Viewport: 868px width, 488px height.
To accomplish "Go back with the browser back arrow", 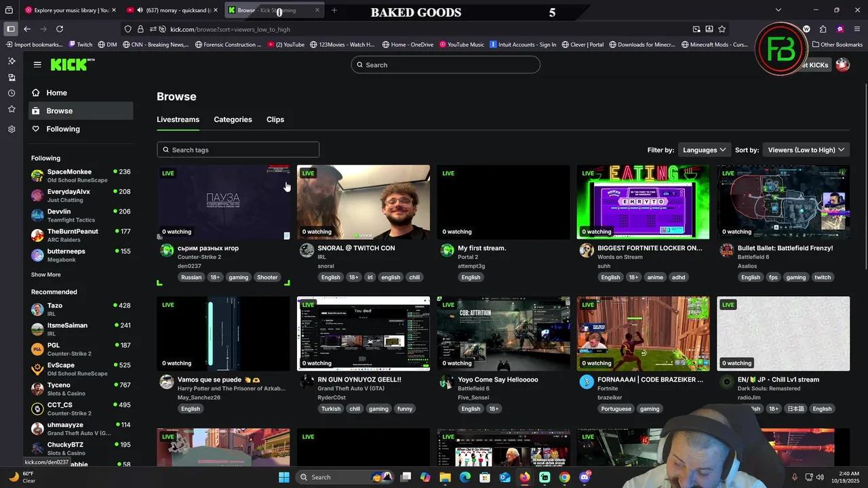I will coord(27,29).
